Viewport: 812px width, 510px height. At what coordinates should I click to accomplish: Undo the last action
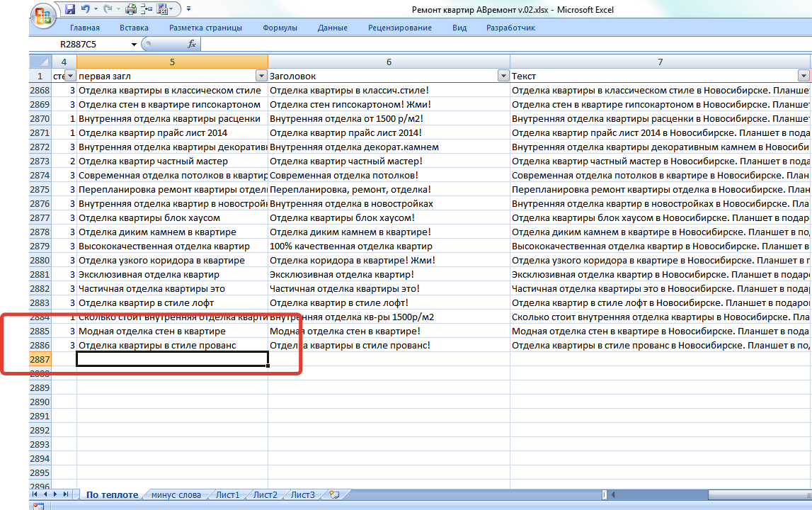tap(86, 8)
